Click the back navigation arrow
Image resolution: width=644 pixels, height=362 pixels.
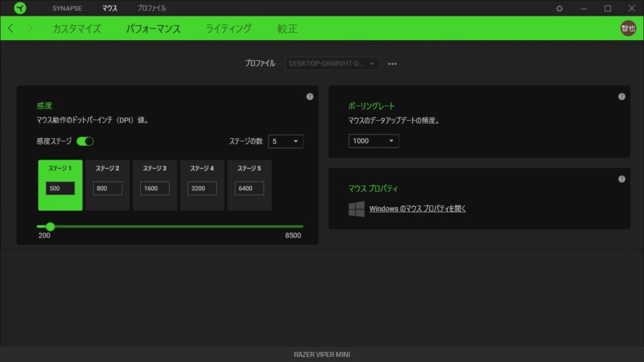pyautogui.click(x=11, y=29)
